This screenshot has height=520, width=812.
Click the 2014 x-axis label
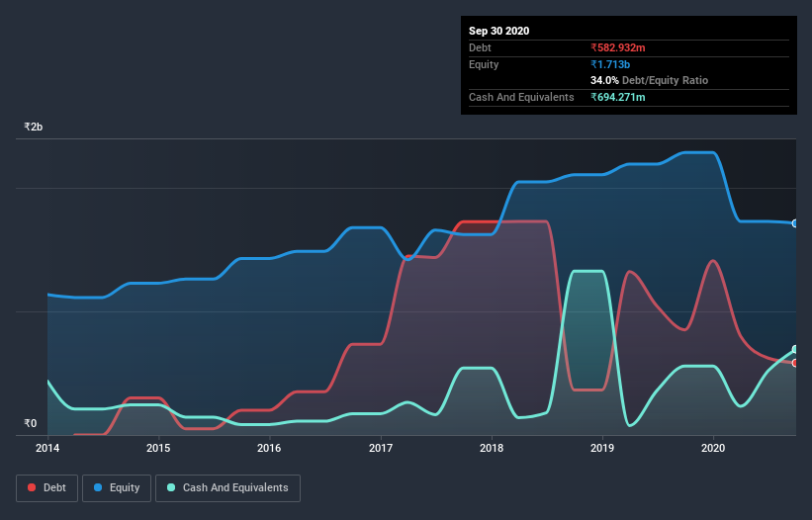(47, 448)
